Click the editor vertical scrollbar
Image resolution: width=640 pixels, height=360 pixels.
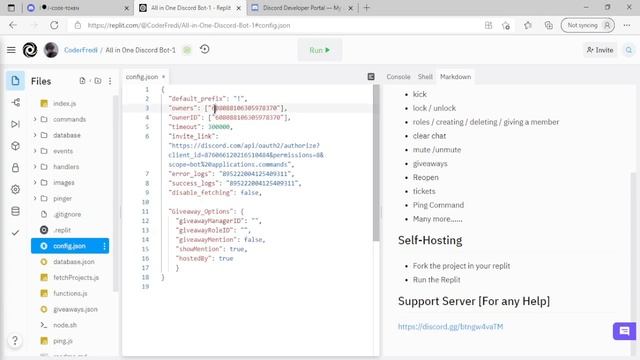point(376,162)
